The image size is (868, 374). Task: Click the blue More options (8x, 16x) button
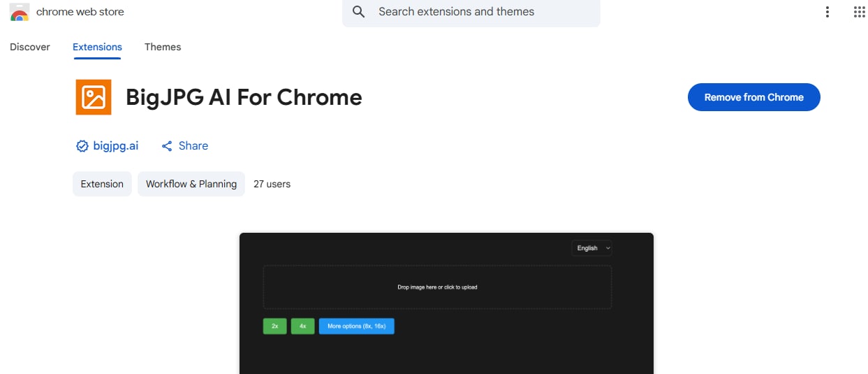(357, 326)
